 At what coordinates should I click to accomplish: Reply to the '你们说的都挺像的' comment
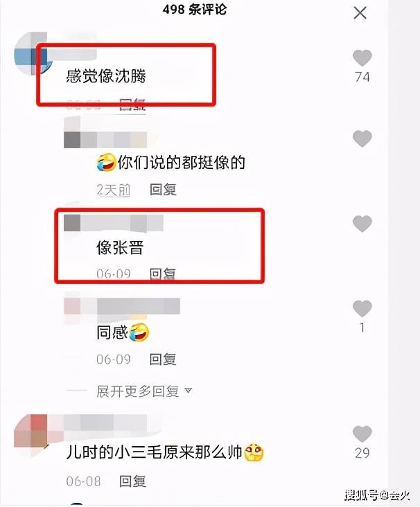pyautogui.click(x=163, y=190)
